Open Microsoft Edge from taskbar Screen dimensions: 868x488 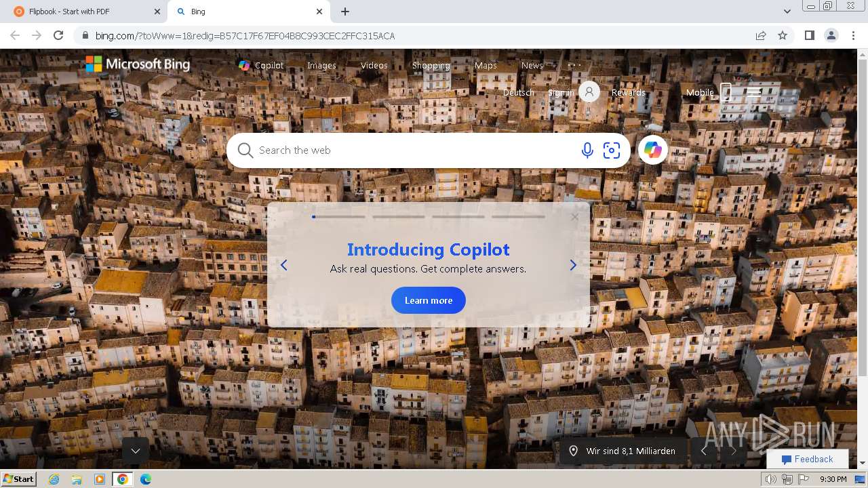tap(145, 479)
